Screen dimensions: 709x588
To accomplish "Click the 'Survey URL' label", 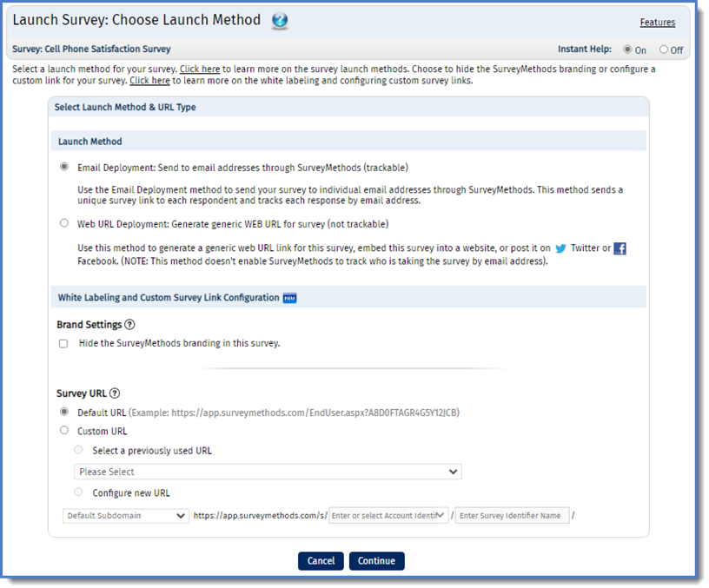I will pyautogui.click(x=82, y=393).
